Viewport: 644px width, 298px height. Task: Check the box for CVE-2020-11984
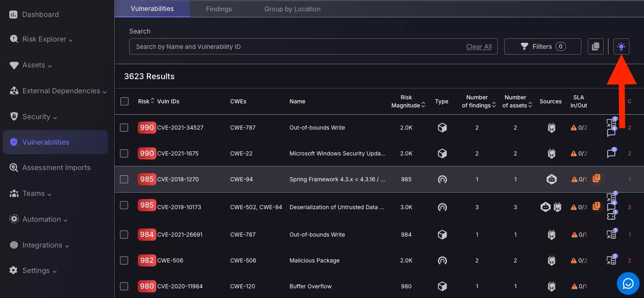click(x=124, y=286)
